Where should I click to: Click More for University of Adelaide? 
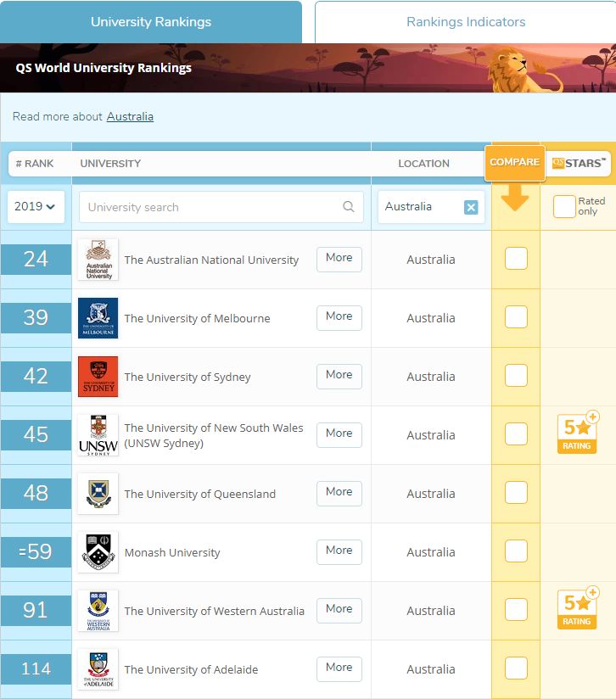[x=339, y=668]
